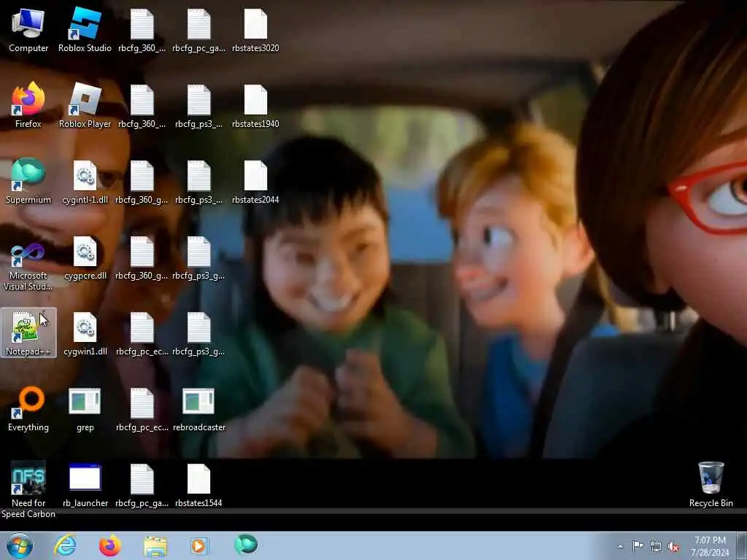
Task: Click the Show desktop button
Action: point(742,545)
